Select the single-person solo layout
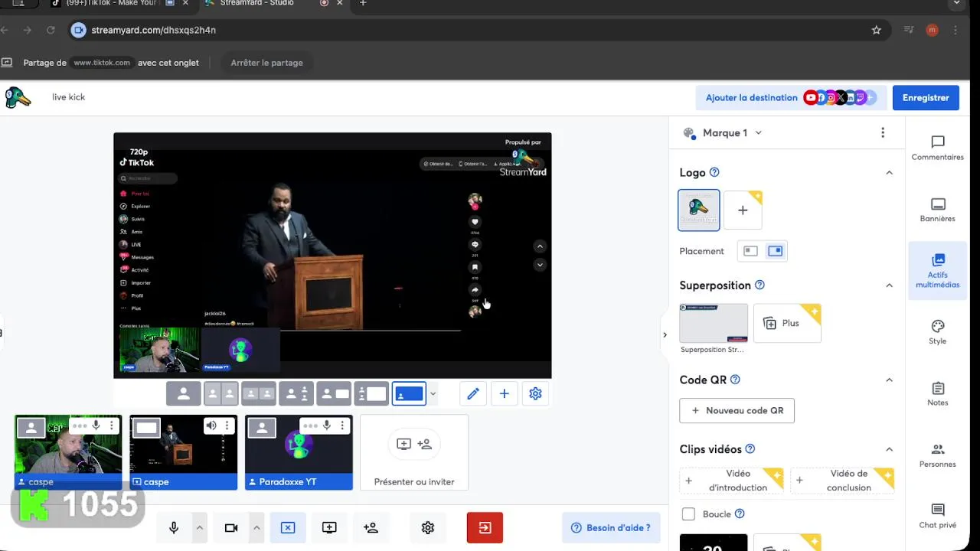980x551 pixels. click(x=184, y=393)
